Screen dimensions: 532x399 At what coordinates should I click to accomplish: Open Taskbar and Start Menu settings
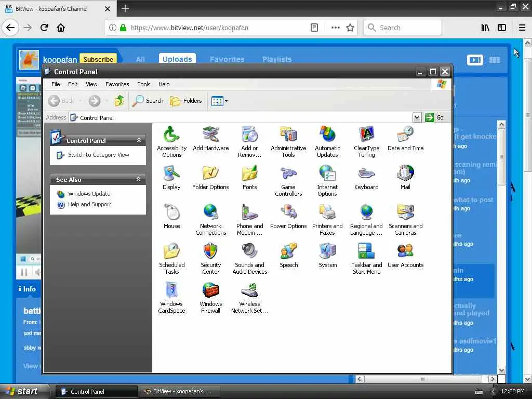[x=366, y=259]
